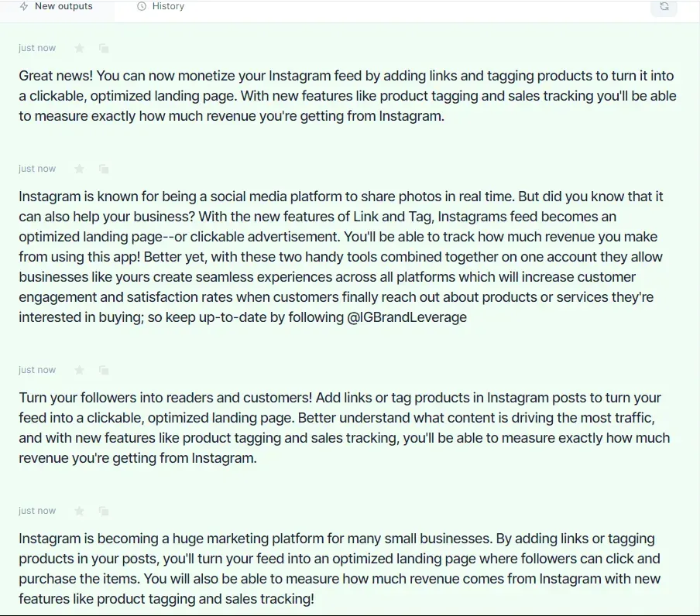This screenshot has width=700, height=616.
Task: Click the refresh icon at top right
Action: [x=664, y=7]
